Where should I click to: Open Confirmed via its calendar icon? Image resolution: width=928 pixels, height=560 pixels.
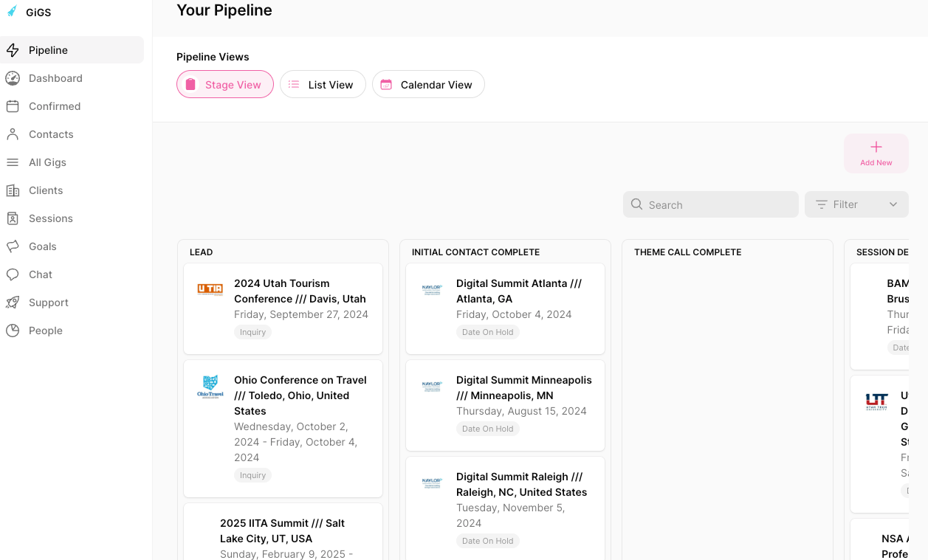click(x=13, y=106)
